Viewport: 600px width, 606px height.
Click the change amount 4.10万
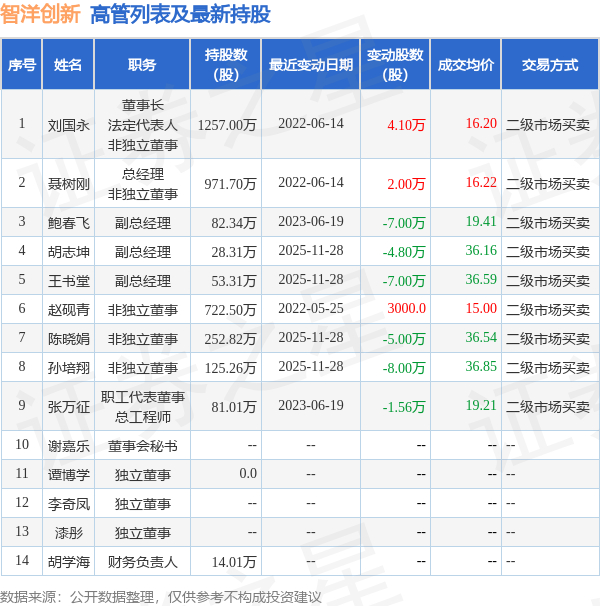406,125
